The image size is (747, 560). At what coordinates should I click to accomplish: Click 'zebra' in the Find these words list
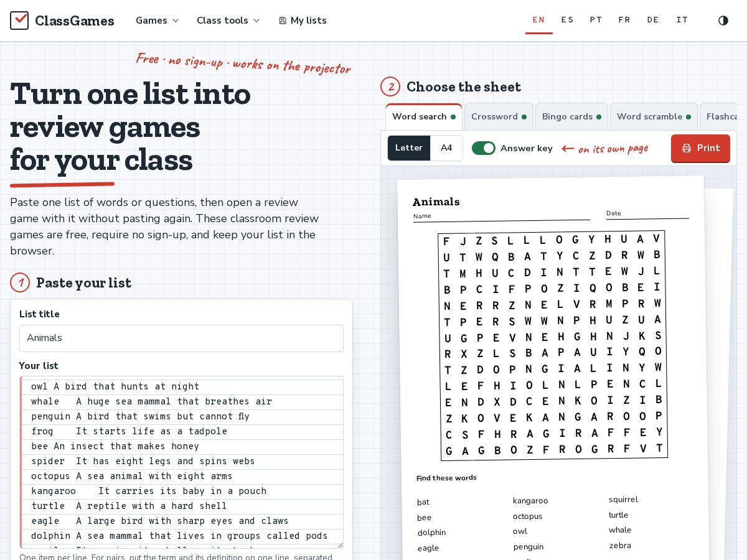(x=620, y=546)
